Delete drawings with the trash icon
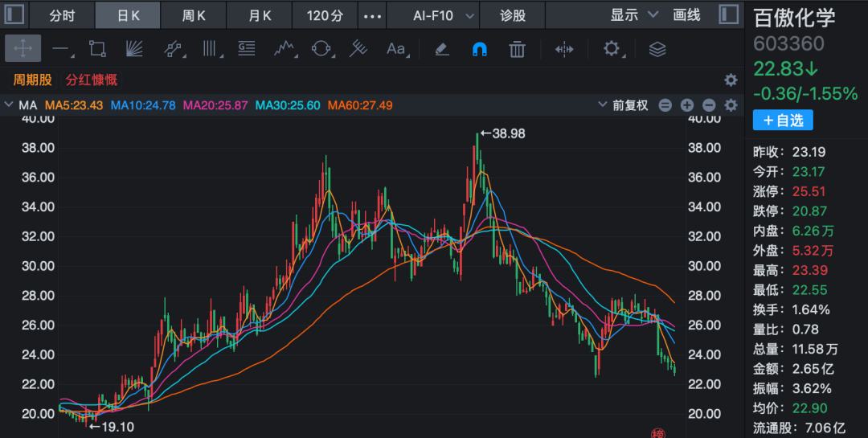The height and width of the screenshot is (438, 868). 517,49
